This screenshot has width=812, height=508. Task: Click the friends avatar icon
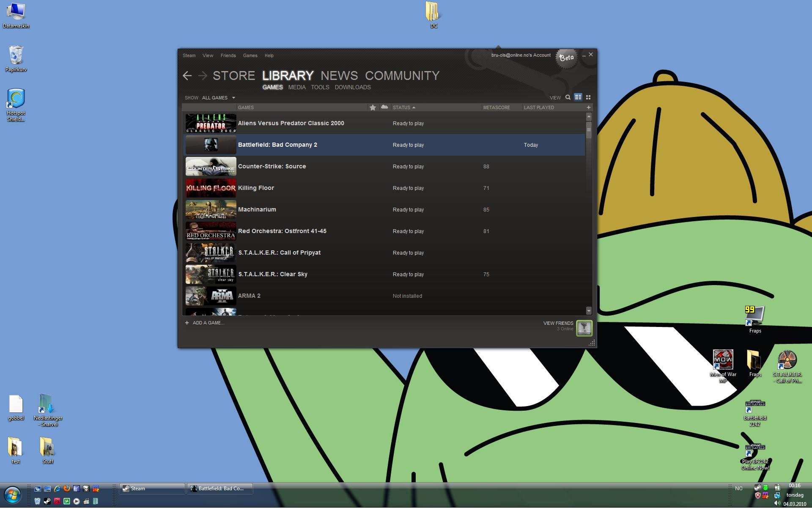[584, 328]
